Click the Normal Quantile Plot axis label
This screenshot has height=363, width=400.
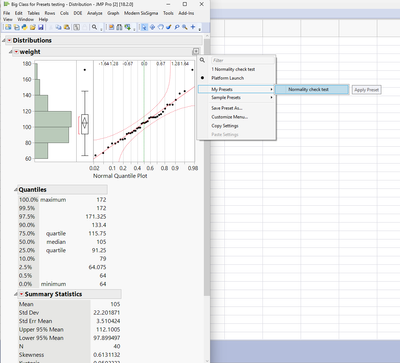pyautogui.click(x=120, y=176)
